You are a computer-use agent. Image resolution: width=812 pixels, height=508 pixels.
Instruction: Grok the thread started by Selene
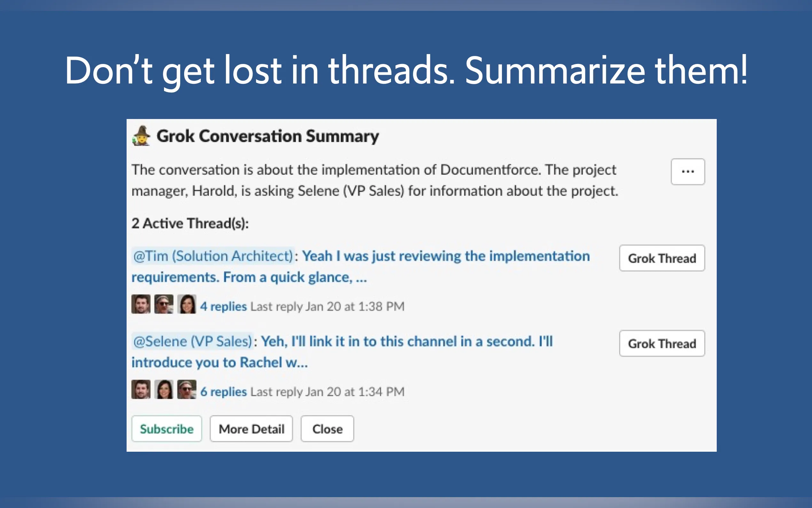tap(662, 343)
